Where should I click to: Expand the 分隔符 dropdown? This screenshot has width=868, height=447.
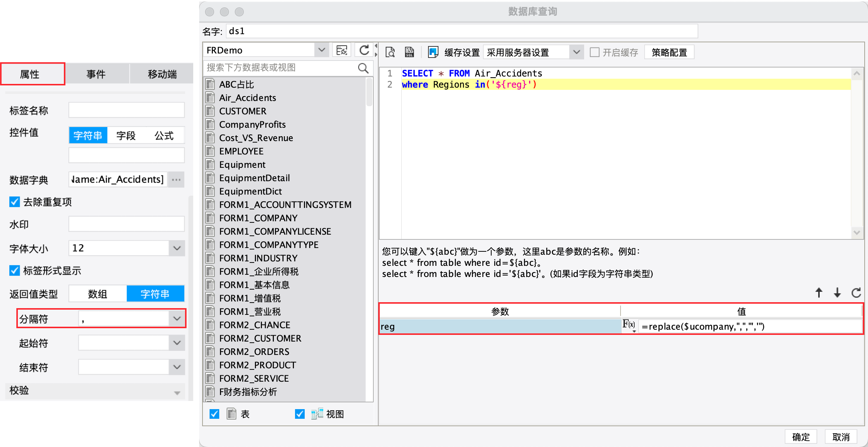pos(177,319)
